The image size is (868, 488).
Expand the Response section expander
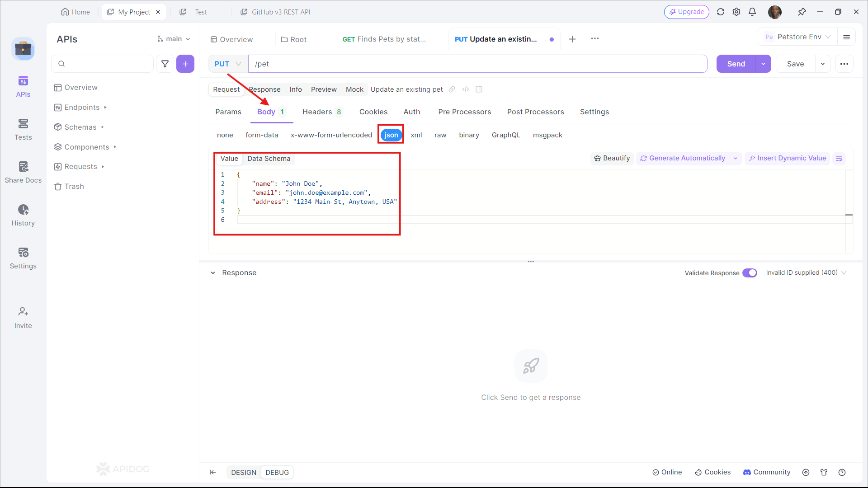click(x=213, y=272)
